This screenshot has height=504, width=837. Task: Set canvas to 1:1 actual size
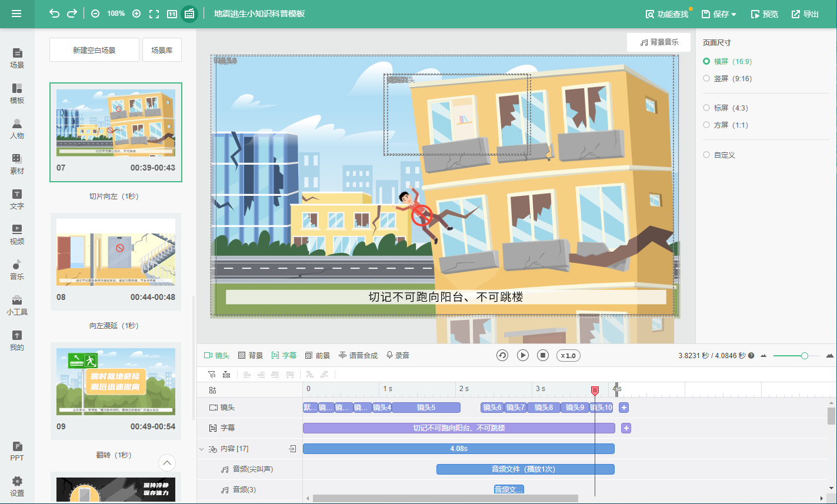click(x=172, y=14)
